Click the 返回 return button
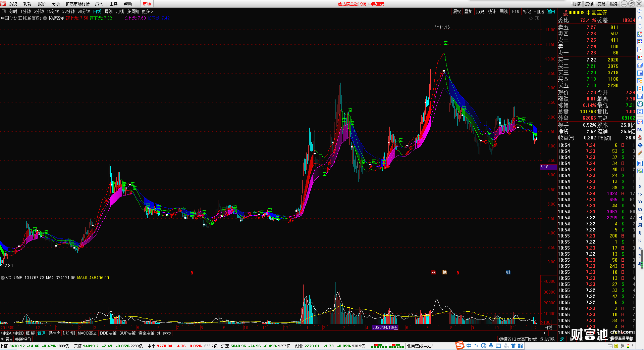This screenshot has width=644, height=350. pyautogui.click(x=551, y=11)
